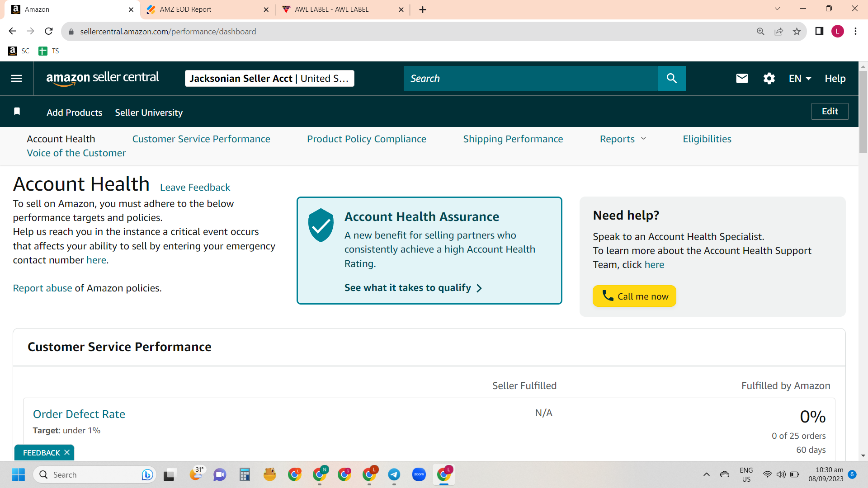Open the Seller Central hamburger menu
Image resolution: width=868 pixels, height=488 pixels.
click(17, 79)
